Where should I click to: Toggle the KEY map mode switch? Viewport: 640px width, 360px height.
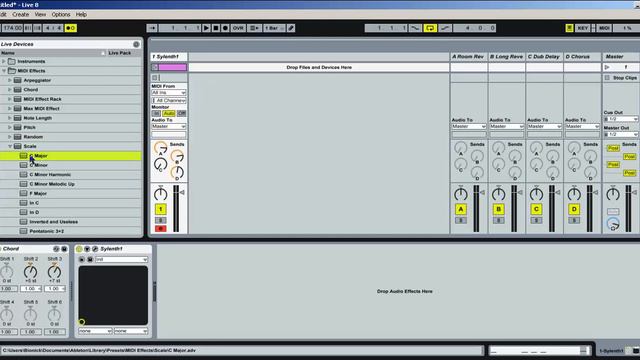point(582,28)
